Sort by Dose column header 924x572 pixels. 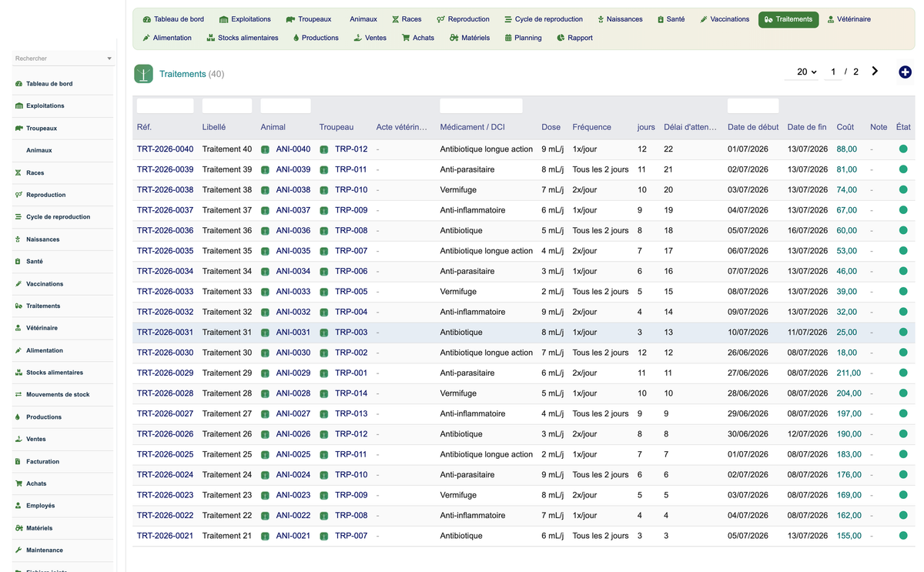[x=551, y=127]
